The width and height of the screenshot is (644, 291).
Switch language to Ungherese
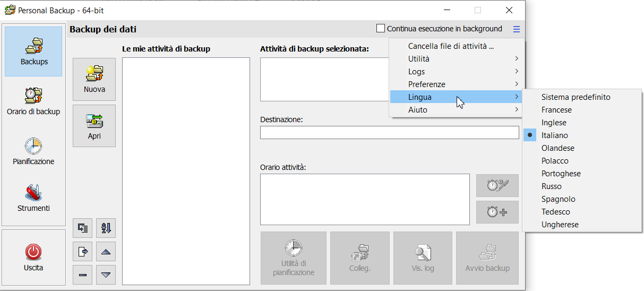coord(582,225)
